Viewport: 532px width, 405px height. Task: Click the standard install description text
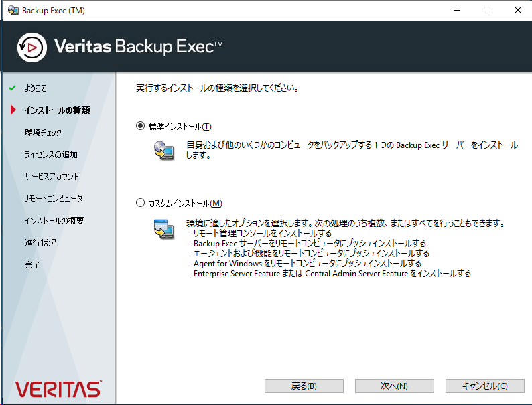(352, 150)
